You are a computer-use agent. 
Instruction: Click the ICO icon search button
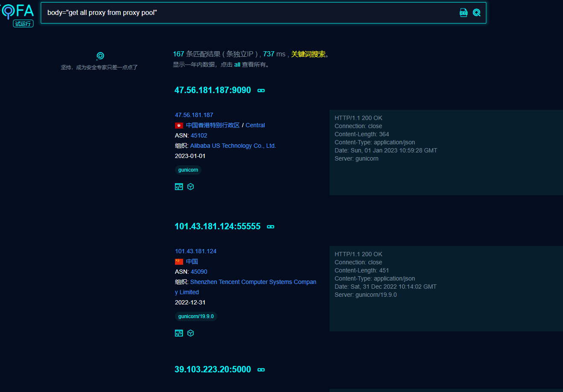(x=464, y=13)
